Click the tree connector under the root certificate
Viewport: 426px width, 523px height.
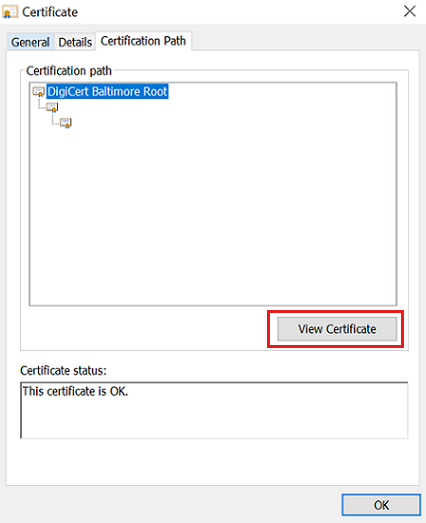tap(41, 103)
